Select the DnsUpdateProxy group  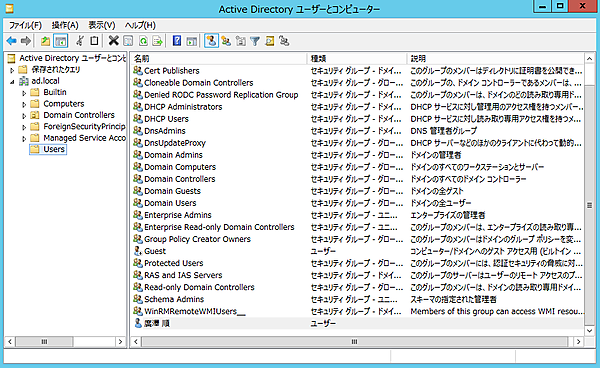174,143
